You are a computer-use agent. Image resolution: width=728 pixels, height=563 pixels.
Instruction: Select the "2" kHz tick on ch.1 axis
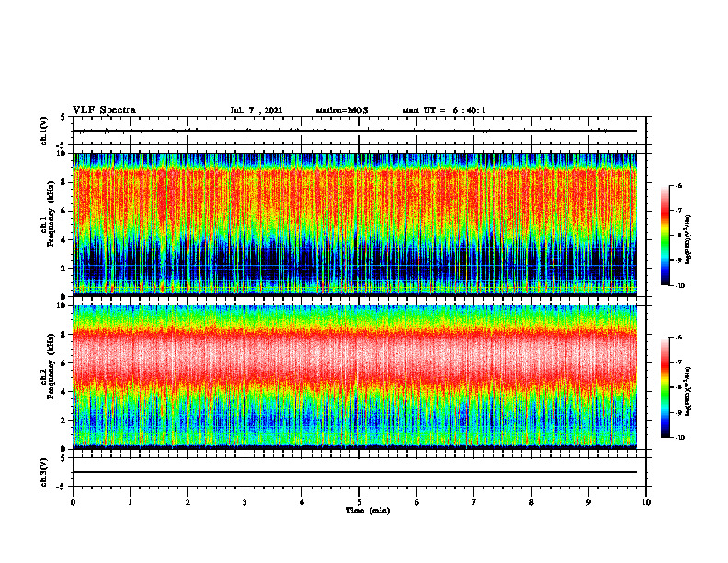point(64,268)
